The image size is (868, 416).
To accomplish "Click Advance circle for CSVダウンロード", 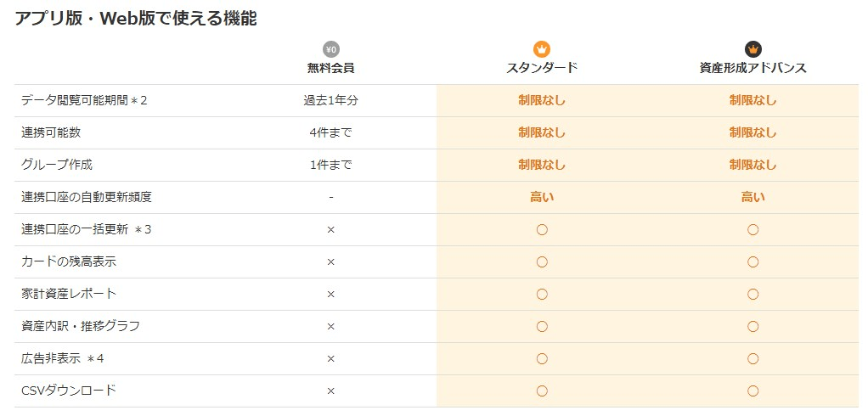I will point(752,391).
